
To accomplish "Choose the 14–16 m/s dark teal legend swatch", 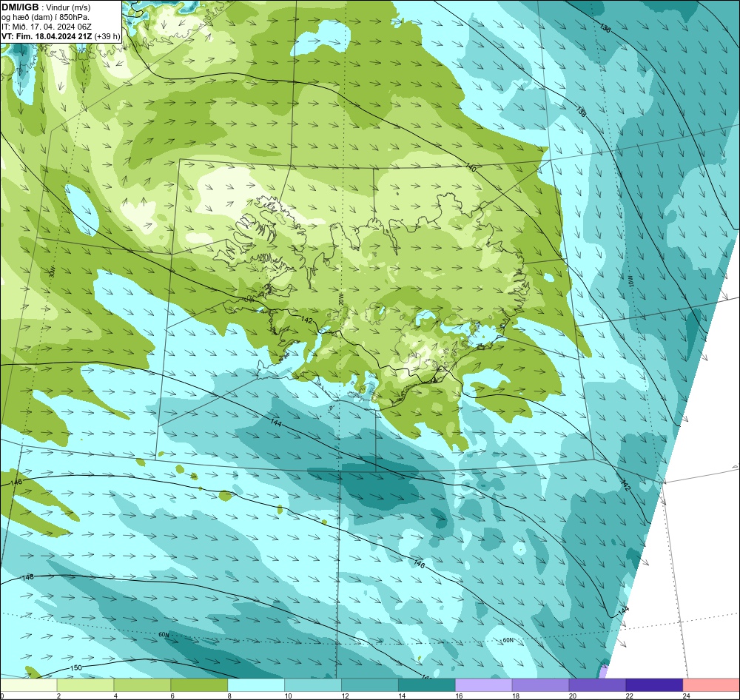I will tap(427, 685).
